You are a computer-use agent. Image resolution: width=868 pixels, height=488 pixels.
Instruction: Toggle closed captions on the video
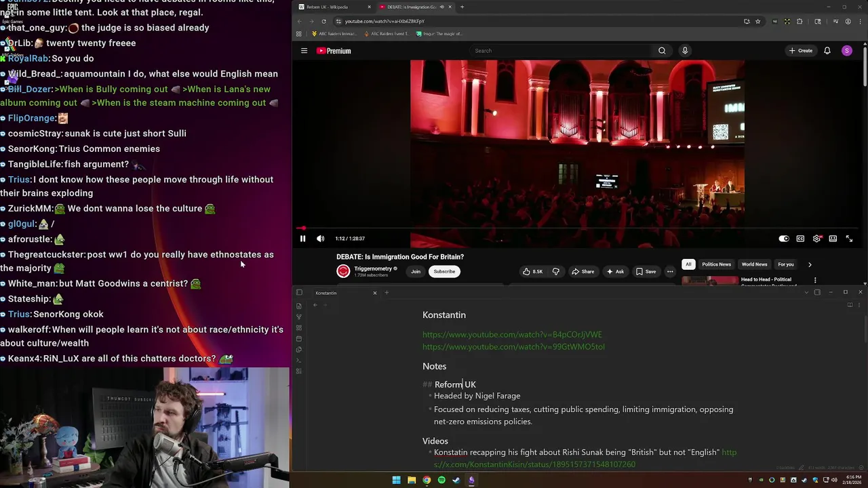point(800,239)
